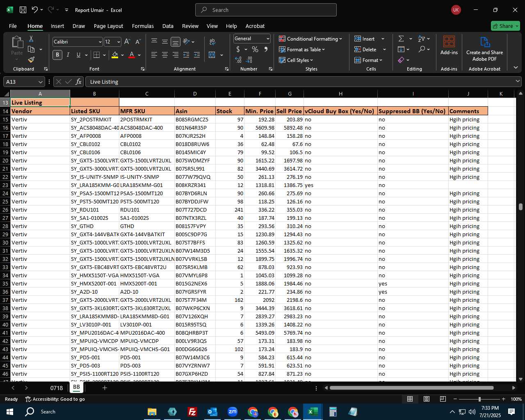Click the Increase Indent icon

click(x=197, y=55)
